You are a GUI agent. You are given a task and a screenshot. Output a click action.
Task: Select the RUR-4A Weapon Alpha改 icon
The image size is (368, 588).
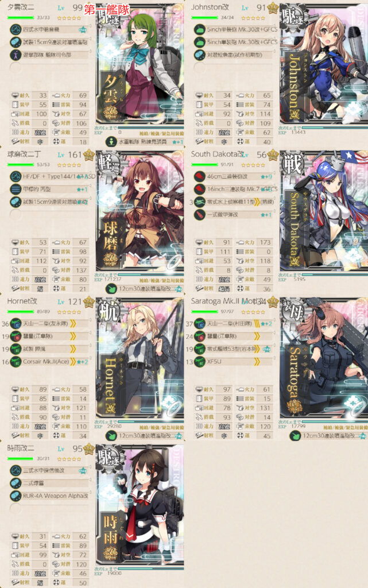pyautogui.click(x=16, y=496)
